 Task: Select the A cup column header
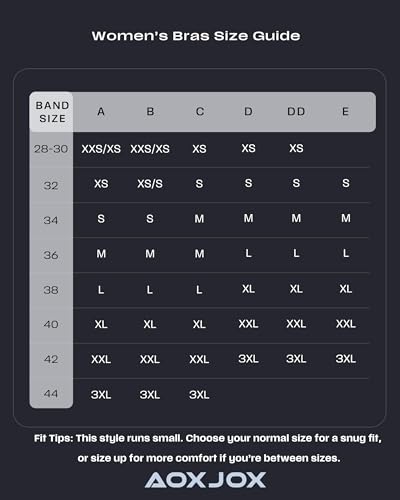click(x=101, y=111)
